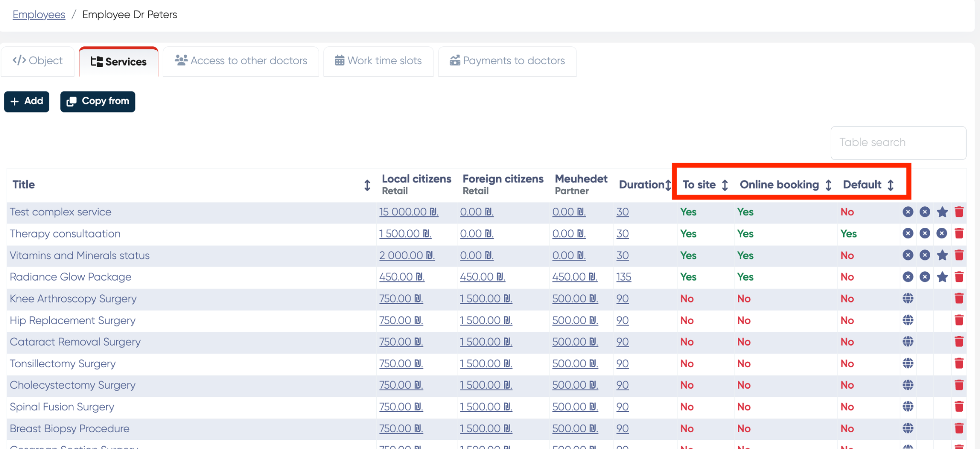Sort by To site column

(x=725, y=185)
